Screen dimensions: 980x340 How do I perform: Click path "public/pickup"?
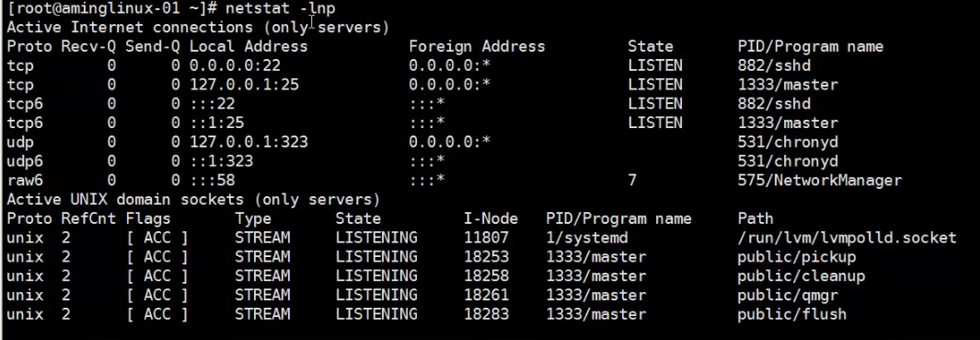coord(797,257)
